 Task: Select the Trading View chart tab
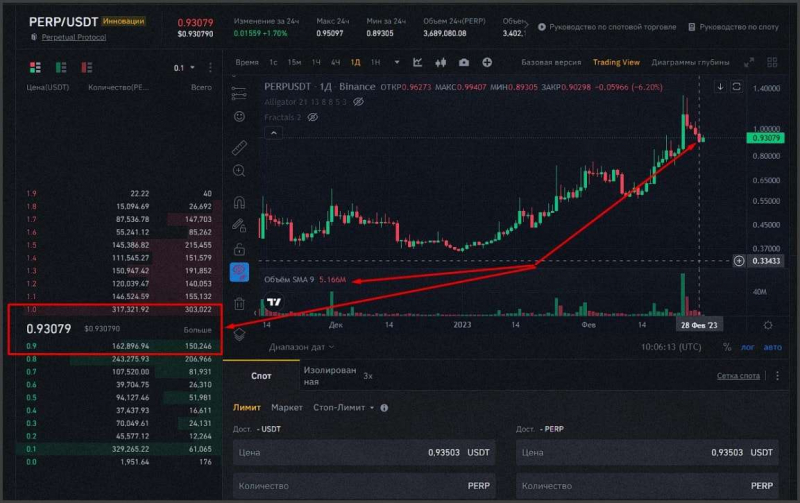(616, 62)
